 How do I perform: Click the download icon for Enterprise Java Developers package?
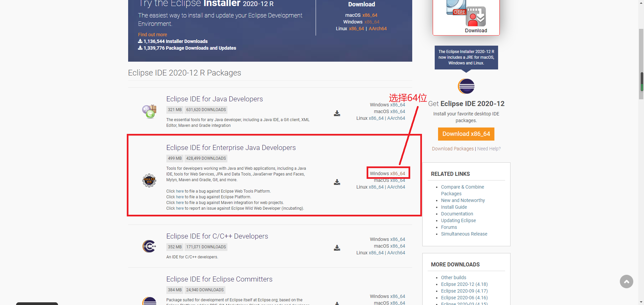[x=337, y=182]
